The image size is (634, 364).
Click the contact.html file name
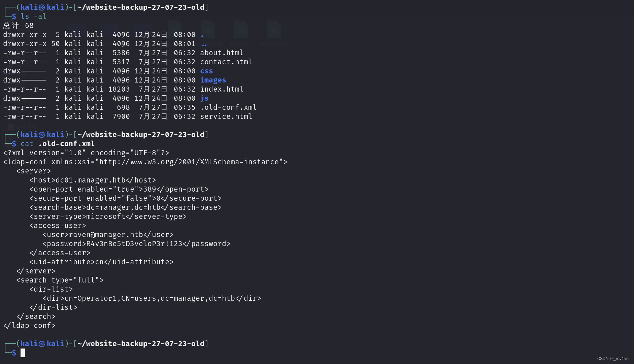click(x=226, y=62)
